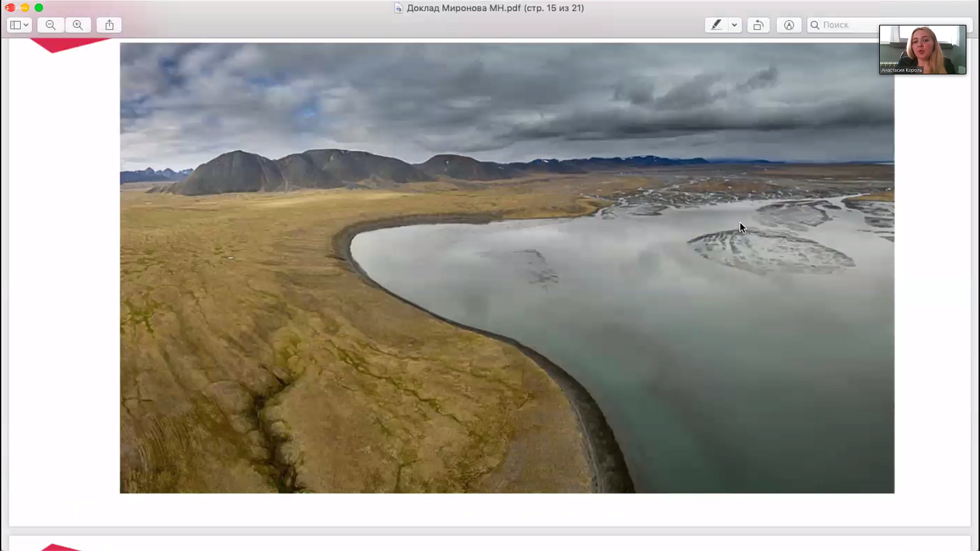The width and height of the screenshot is (980, 551).
Task: Click the green full-screen window button
Action: click(x=39, y=8)
